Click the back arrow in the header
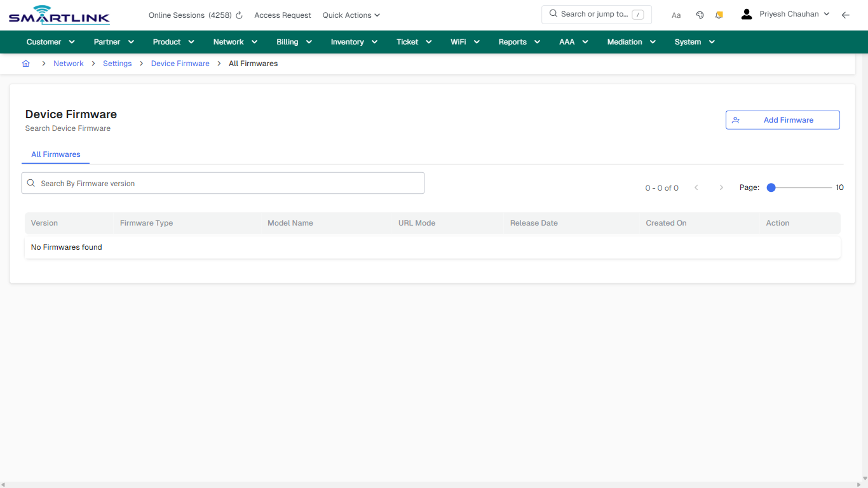The height and width of the screenshot is (488, 868). (846, 14)
